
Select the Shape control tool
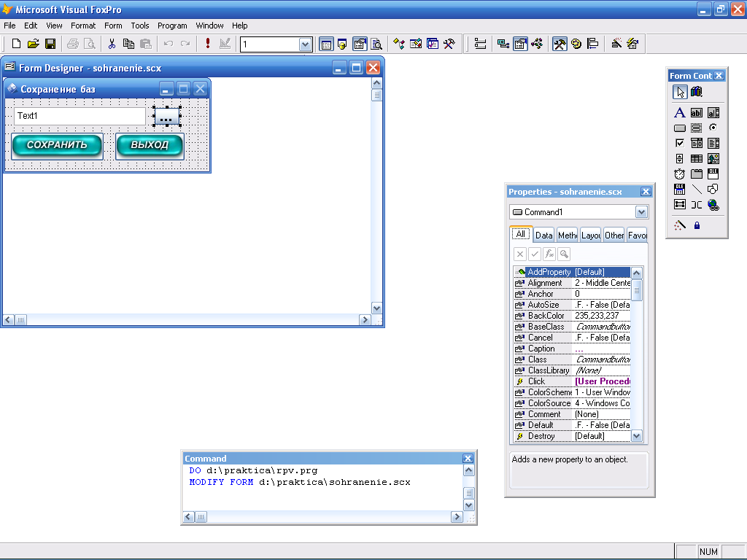pyautogui.click(x=713, y=189)
